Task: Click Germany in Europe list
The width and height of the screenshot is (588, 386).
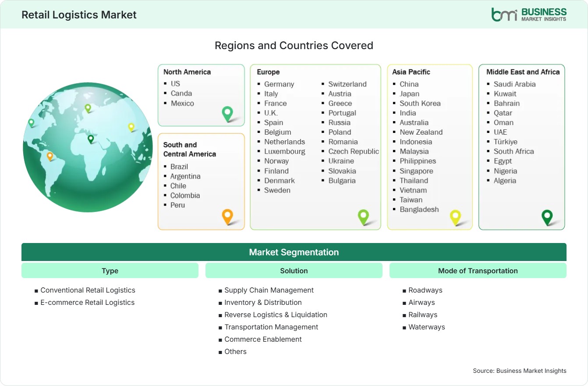Action: [x=279, y=84]
